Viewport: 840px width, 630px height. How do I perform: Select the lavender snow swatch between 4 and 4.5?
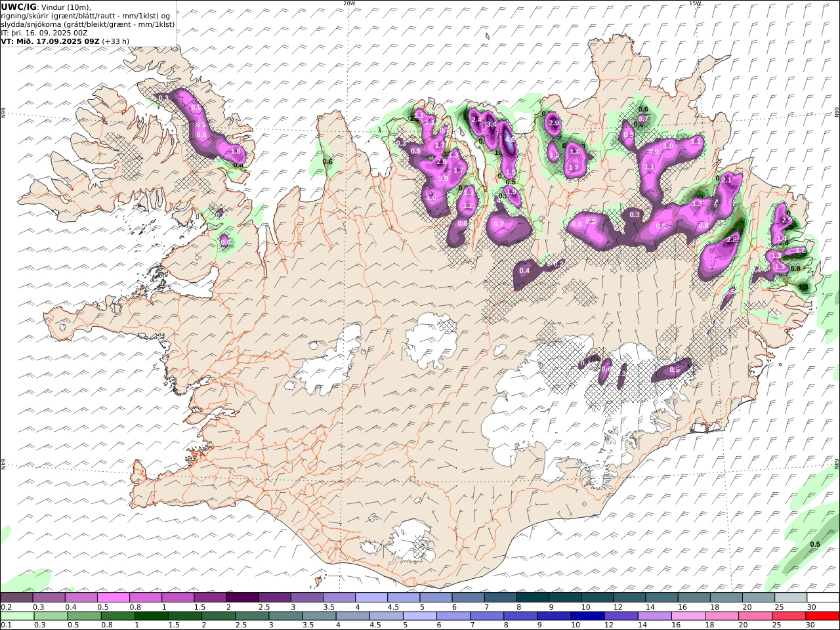click(371, 598)
